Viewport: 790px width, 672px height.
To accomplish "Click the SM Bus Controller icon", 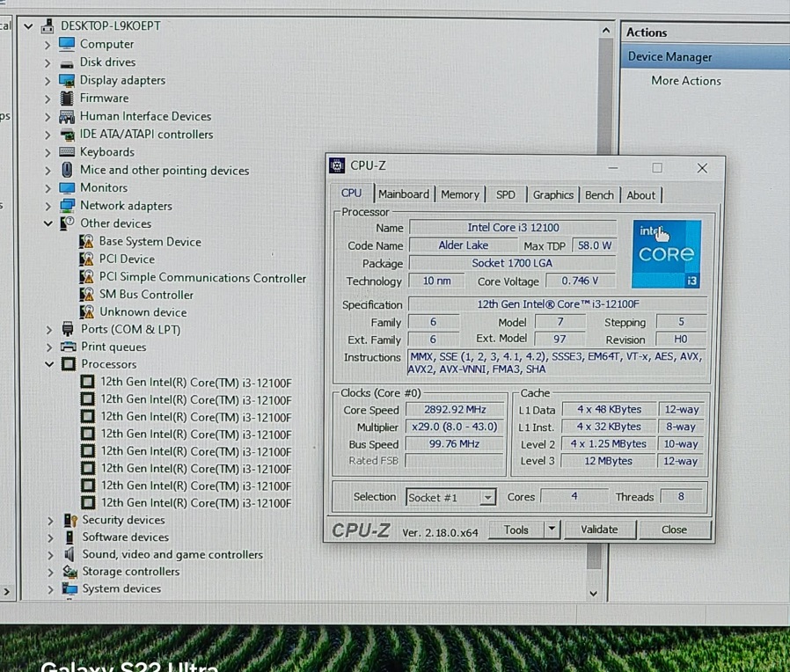I will pos(86,295).
